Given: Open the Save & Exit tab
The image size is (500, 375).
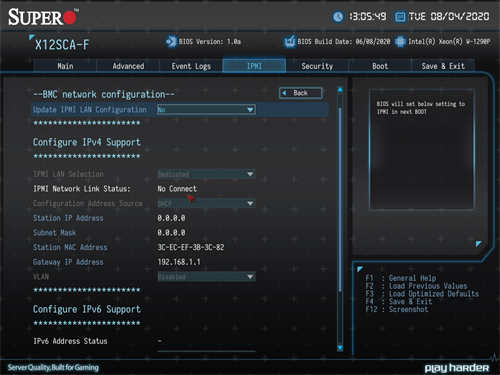Looking at the screenshot, I should point(443,66).
